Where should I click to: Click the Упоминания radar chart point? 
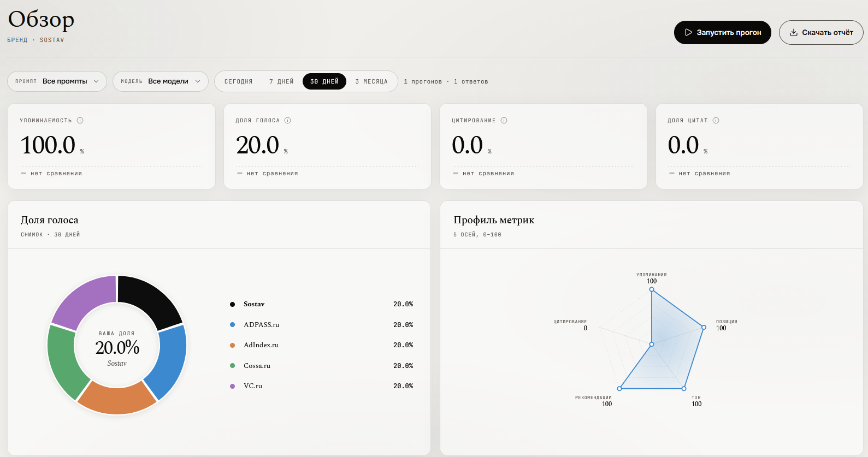(652, 290)
